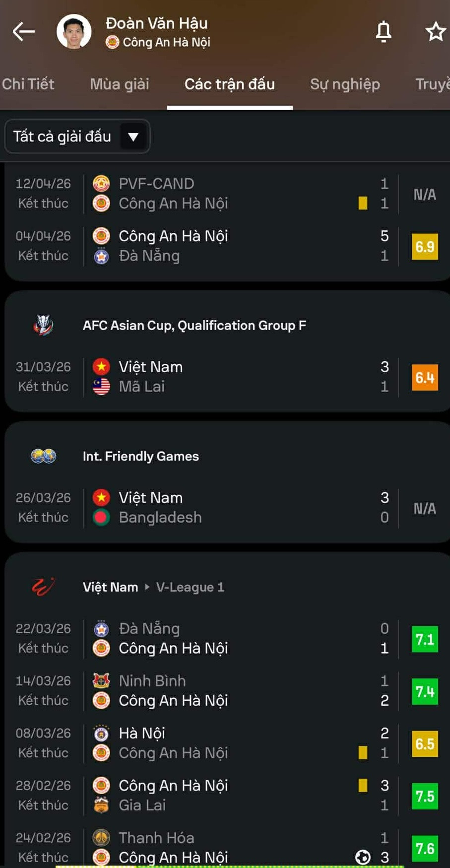The width and height of the screenshot is (450, 868).
Task: Switch to the Mùa giải tab
Action: [120, 84]
